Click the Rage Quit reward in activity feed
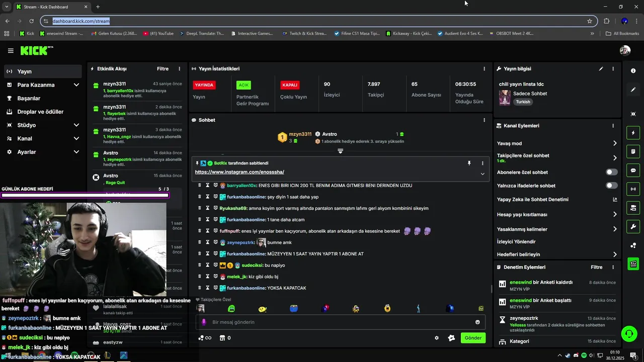644x362 pixels. pyautogui.click(x=115, y=183)
